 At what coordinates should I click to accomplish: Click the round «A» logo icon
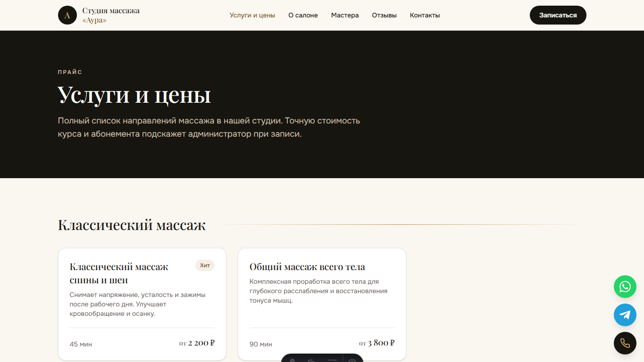click(67, 15)
